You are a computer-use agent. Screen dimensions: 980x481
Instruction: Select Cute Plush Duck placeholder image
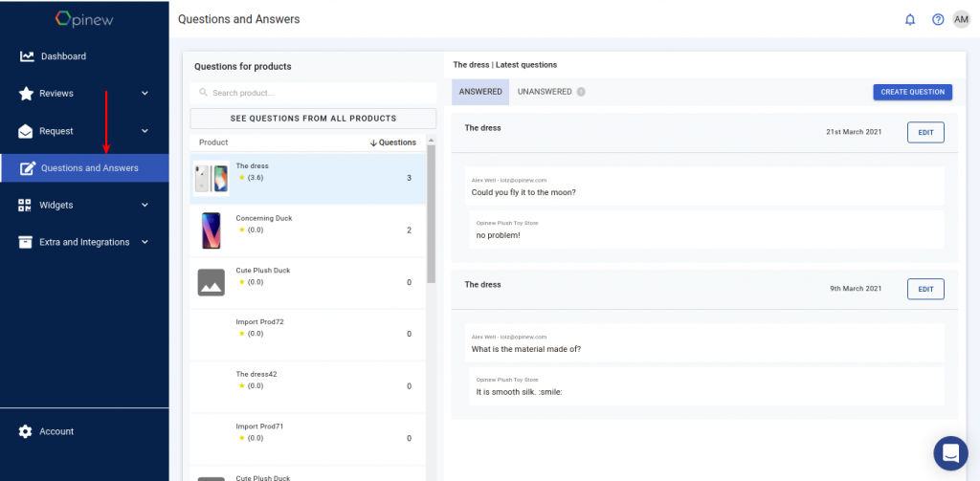[212, 282]
